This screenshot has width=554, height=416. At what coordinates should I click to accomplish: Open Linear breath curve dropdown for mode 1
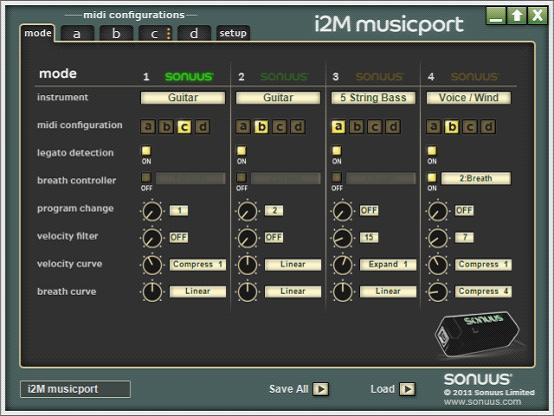tap(198, 292)
